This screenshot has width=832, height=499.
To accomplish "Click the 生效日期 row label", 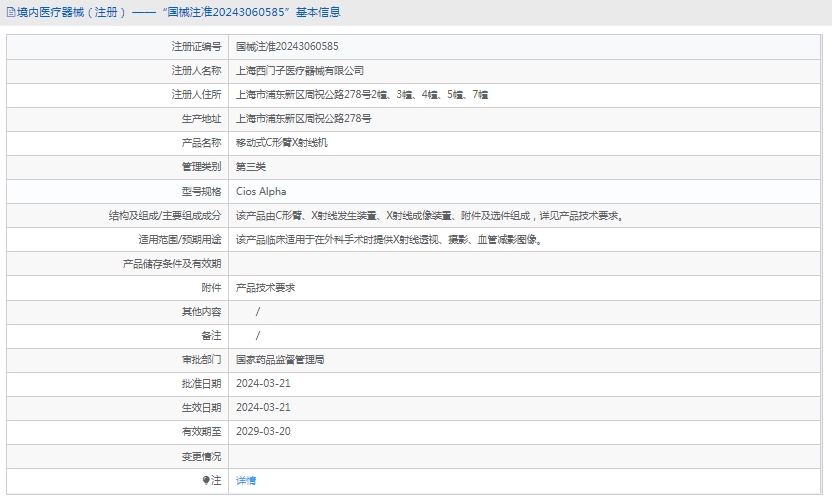I will click(201, 408).
